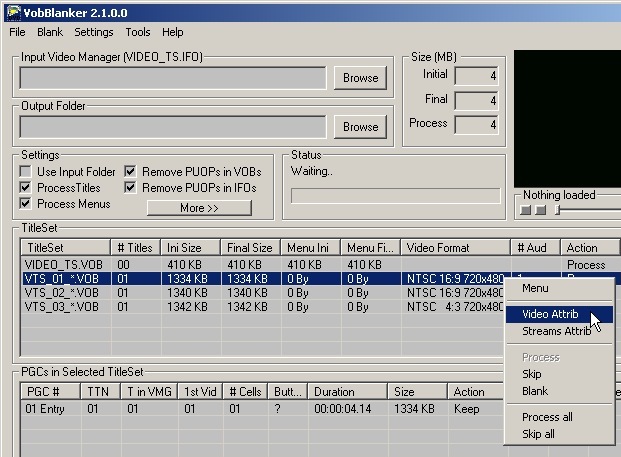The height and width of the screenshot is (457, 621).
Task: Toggle Remove PUOPs in VOBs checkbox
Action: 130,171
